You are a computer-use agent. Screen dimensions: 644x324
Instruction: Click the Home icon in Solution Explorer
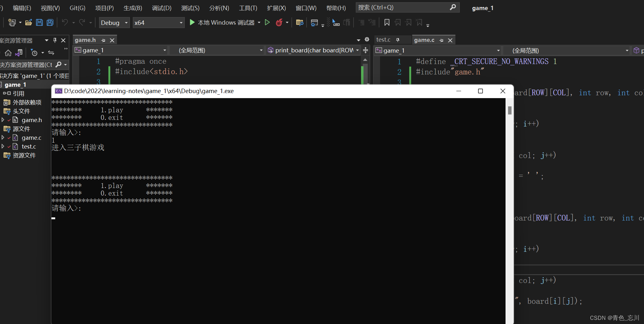pos(8,53)
